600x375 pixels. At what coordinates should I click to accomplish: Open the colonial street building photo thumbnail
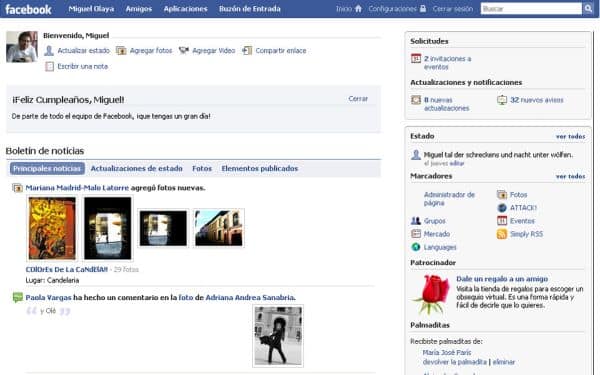tap(219, 228)
